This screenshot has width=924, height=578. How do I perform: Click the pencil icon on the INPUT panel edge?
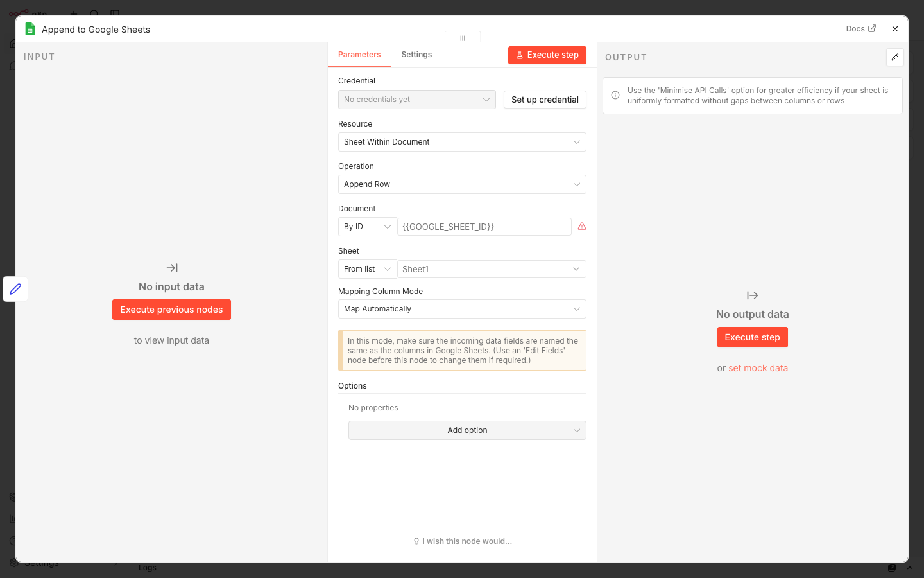(15, 289)
